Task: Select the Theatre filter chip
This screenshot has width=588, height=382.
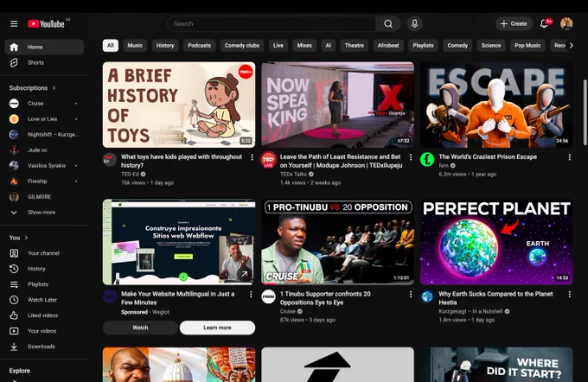Action: [355, 45]
